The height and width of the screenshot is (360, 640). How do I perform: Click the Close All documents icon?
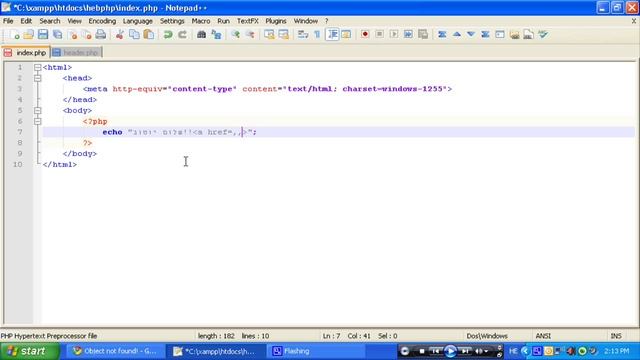click(87, 35)
